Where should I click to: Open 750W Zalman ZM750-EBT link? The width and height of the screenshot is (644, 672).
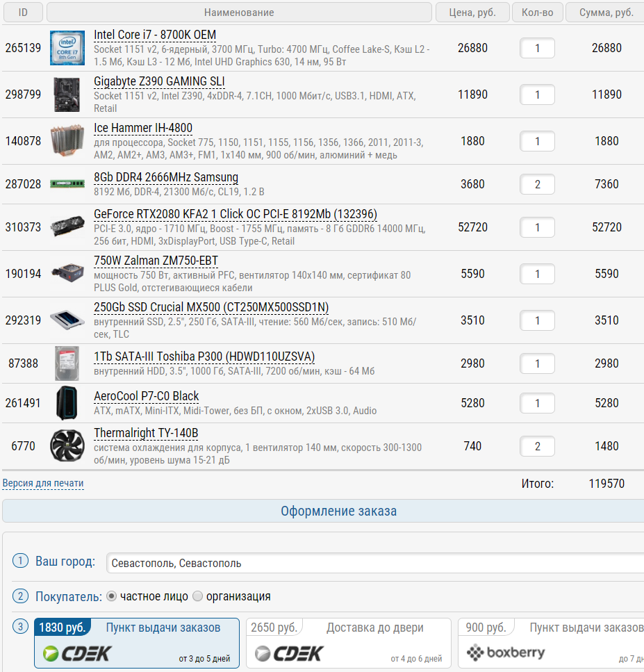click(156, 261)
